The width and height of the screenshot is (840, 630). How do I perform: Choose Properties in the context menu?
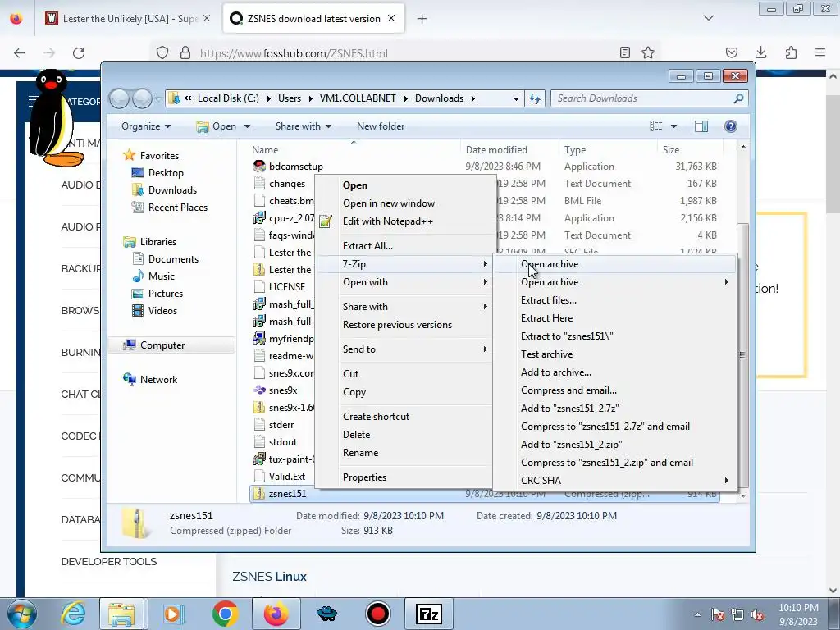(364, 477)
